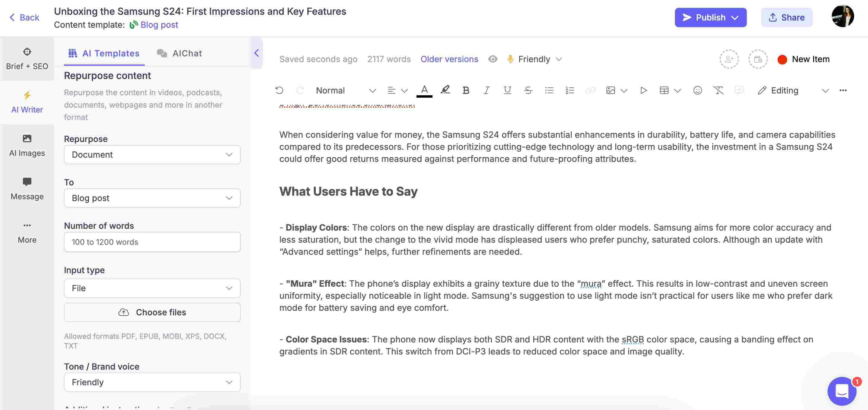Image resolution: width=868 pixels, height=410 pixels.
Task: Open the Repurpose Document dropdown
Action: click(152, 155)
